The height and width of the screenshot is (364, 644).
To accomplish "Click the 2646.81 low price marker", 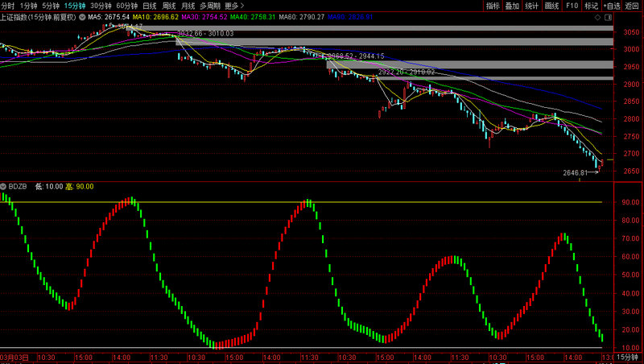I will tap(577, 172).
